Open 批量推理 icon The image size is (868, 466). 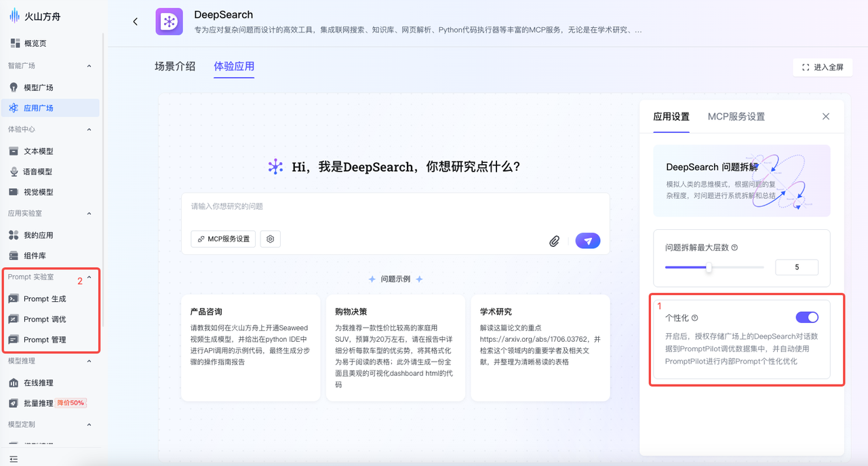click(14, 403)
